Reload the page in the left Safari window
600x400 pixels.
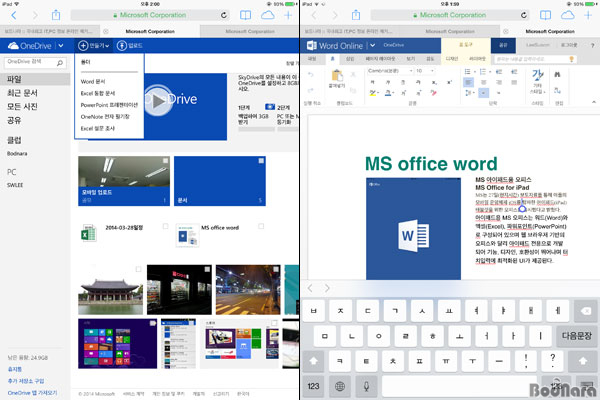click(x=224, y=15)
